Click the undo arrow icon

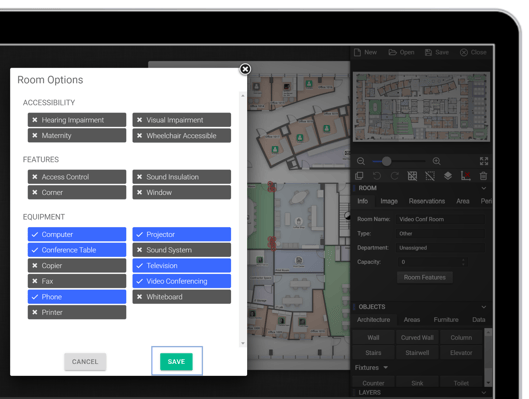(x=377, y=176)
